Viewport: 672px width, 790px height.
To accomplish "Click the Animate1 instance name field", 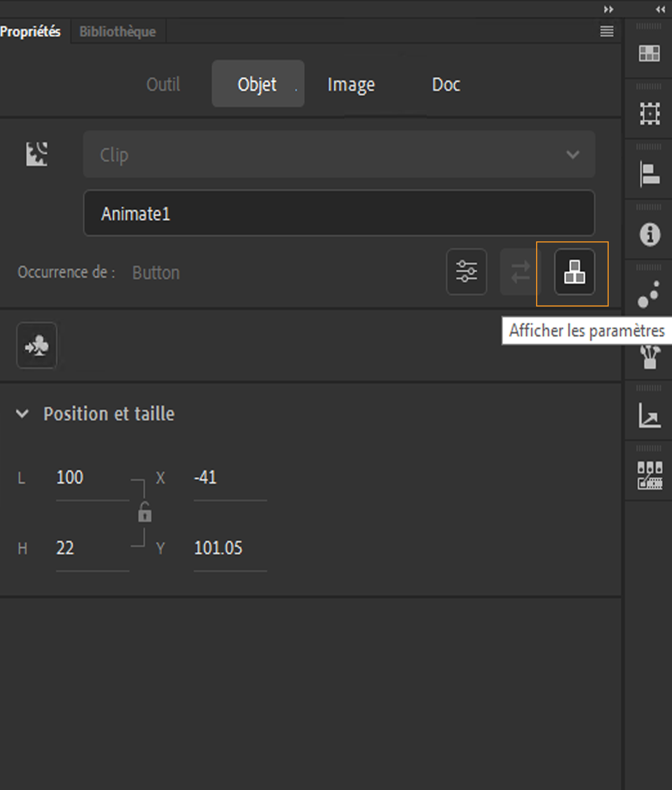I will [x=339, y=213].
